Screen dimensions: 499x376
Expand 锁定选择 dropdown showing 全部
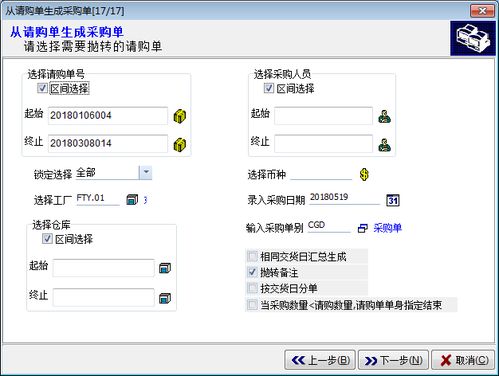pos(146,173)
